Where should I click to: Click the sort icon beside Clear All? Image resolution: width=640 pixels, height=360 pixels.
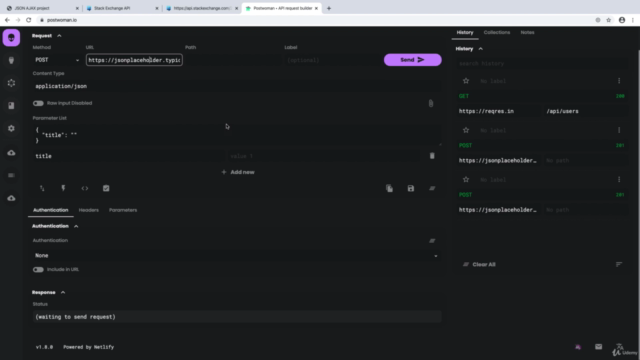tap(619, 264)
